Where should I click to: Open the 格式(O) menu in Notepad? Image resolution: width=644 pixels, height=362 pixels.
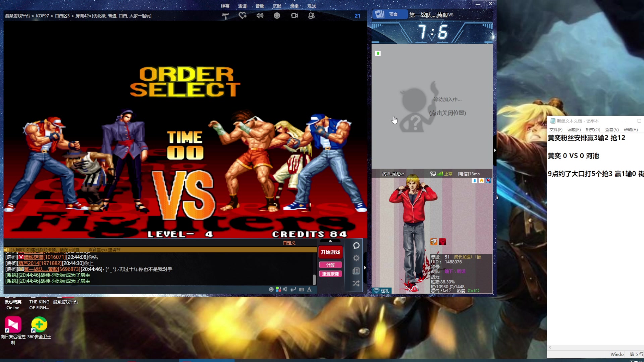[x=593, y=130]
